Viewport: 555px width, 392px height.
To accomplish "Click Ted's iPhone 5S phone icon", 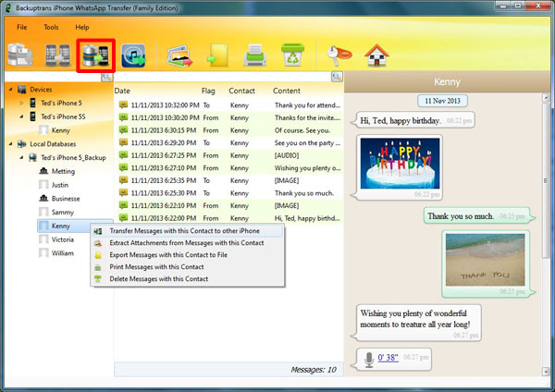I will [32, 116].
